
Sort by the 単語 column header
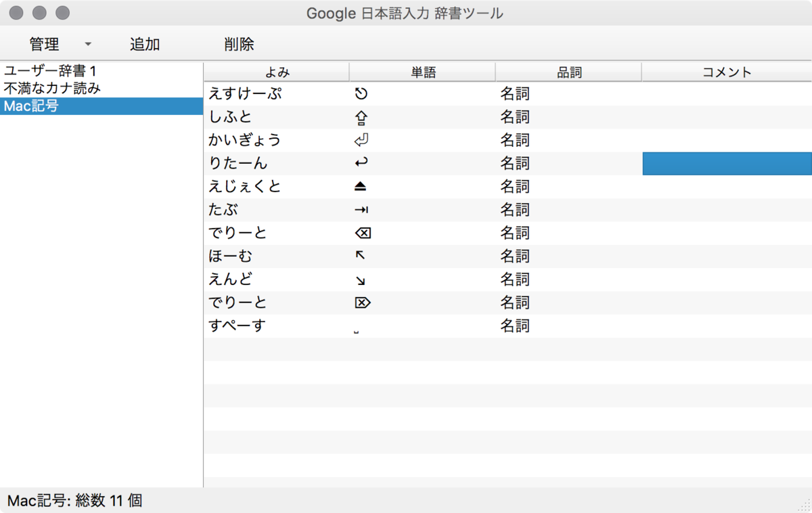[423, 72]
